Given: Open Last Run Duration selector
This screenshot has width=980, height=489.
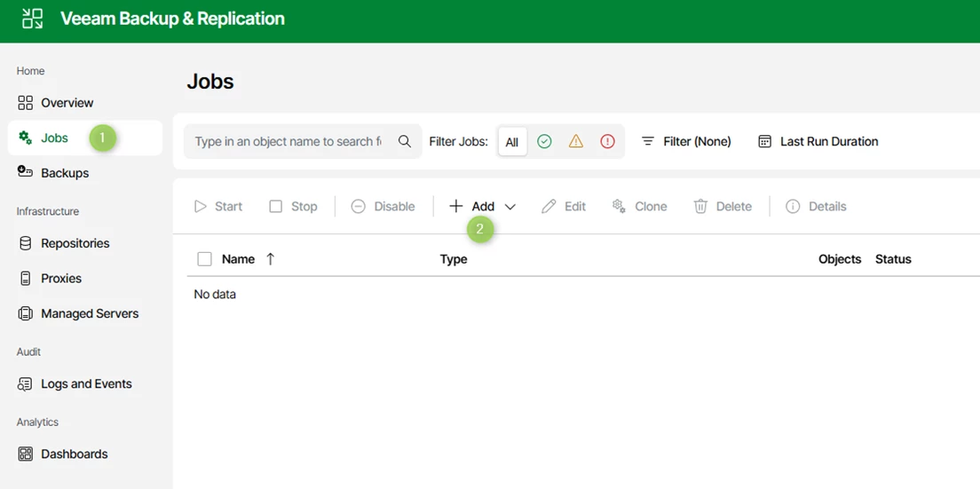Looking at the screenshot, I should pos(818,141).
